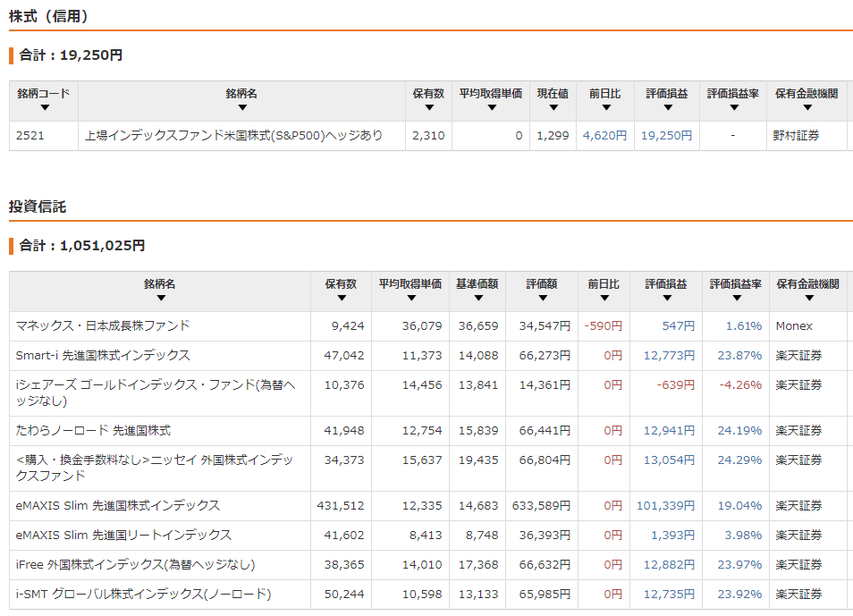Select Smart-i 先進国株式インデックス fund name
Screen dimensions: 853x616
[x=103, y=355]
